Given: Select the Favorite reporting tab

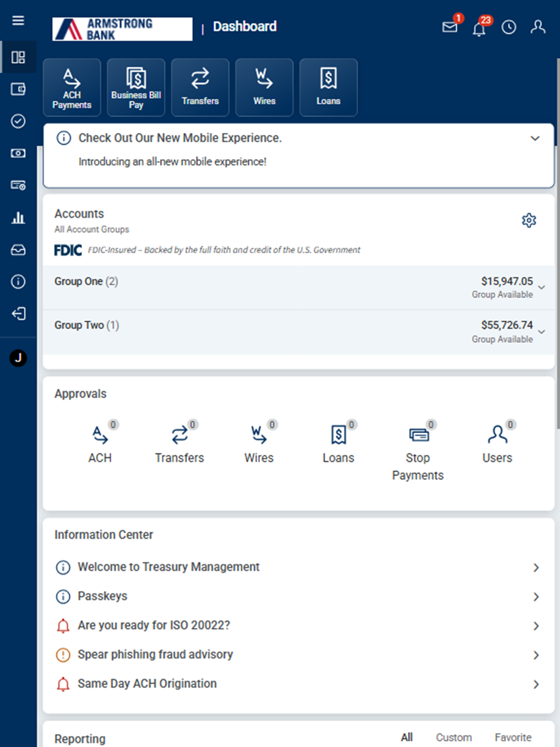Looking at the screenshot, I should coord(513,737).
